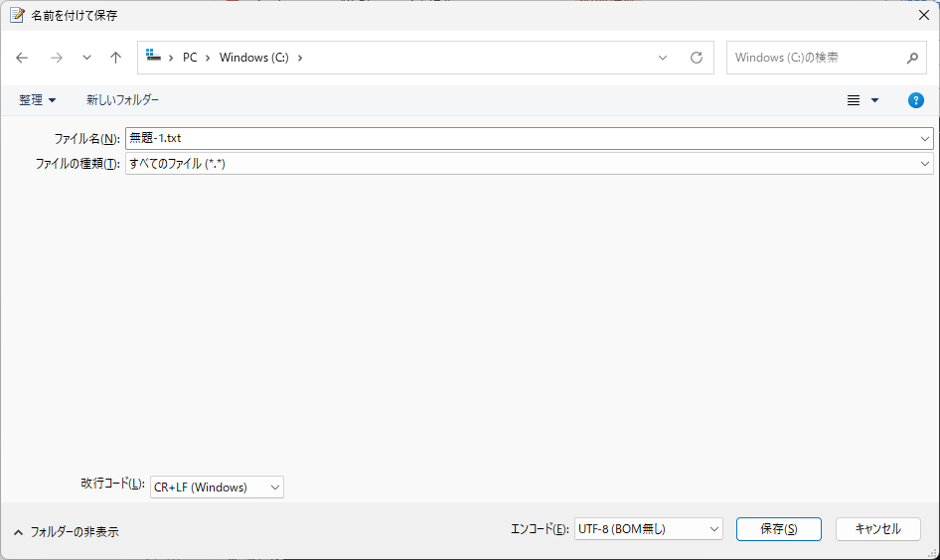Open the 改行コード CR+LF dropdown
The width and height of the screenshot is (940, 560).
tap(217, 487)
